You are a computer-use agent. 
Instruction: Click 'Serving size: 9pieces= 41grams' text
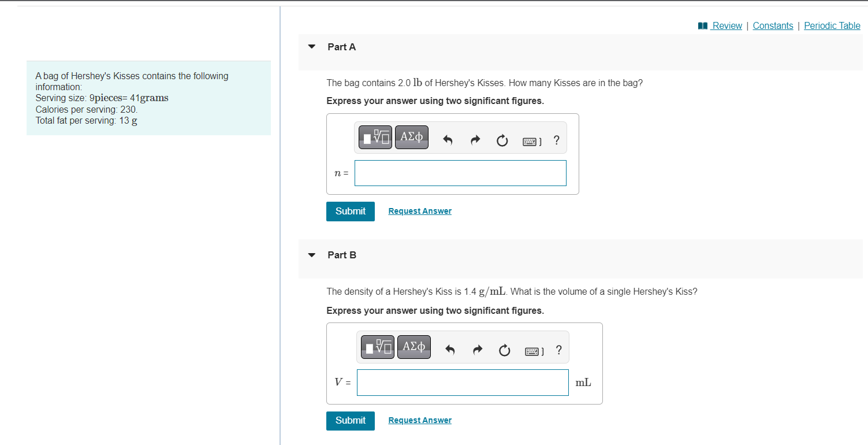(x=102, y=98)
